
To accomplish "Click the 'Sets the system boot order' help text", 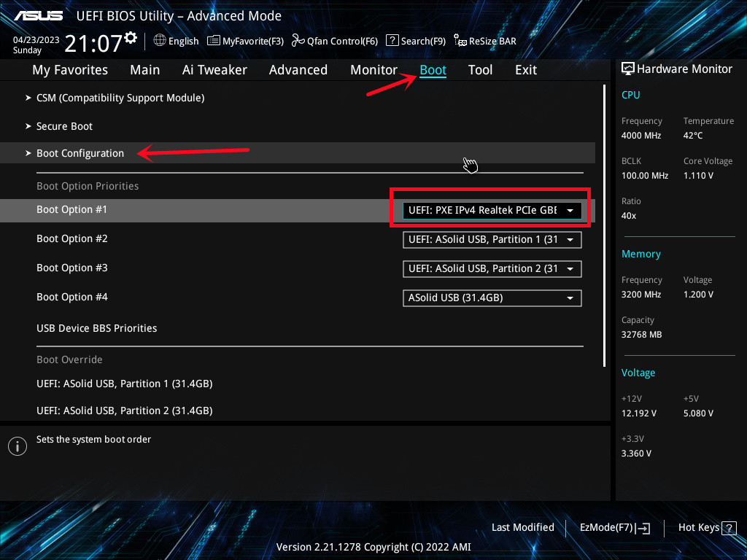I will (94, 439).
